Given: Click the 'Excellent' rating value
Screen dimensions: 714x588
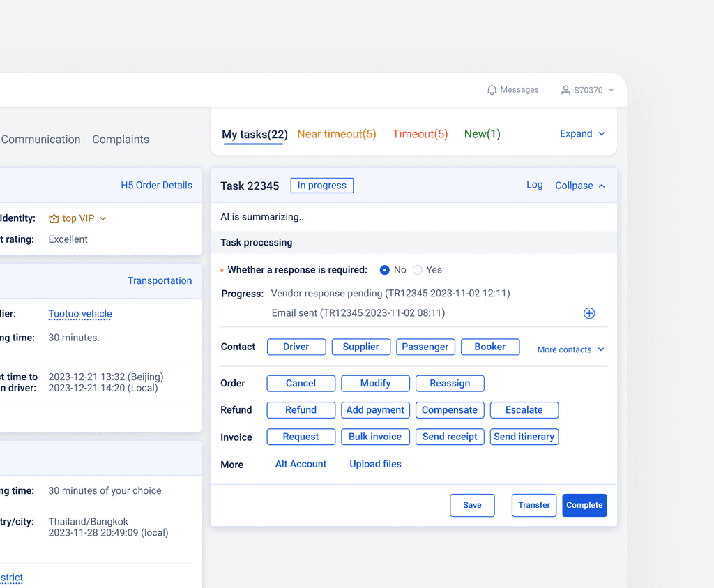Looking at the screenshot, I should pyautogui.click(x=68, y=239).
